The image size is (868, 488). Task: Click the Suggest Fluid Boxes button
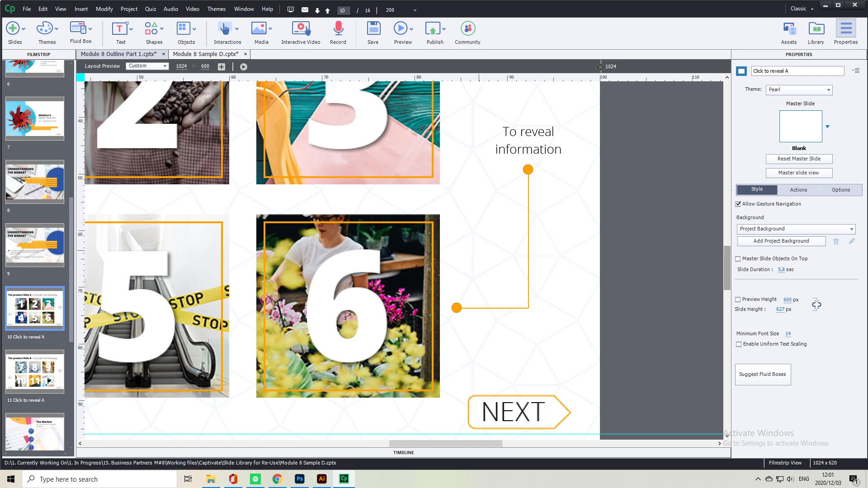tap(763, 375)
